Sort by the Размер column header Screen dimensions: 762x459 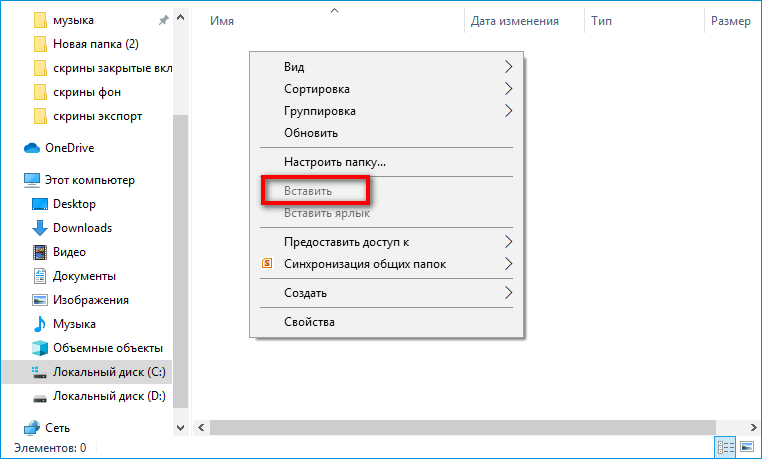coord(733,21)
